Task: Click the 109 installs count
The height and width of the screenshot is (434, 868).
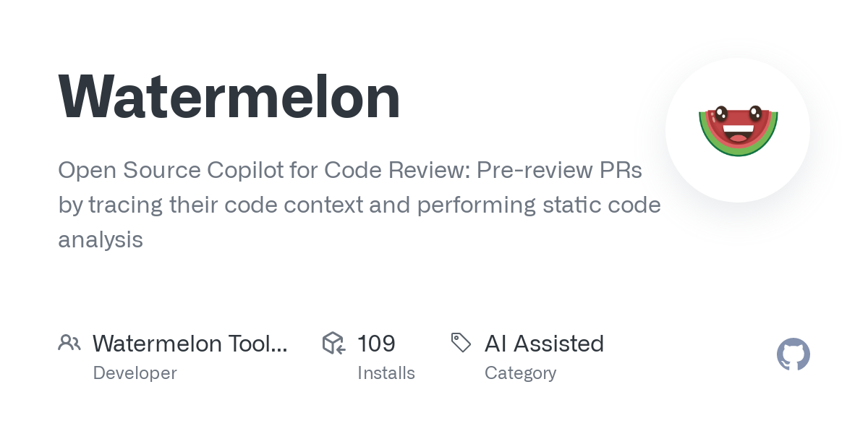Action: pyautogui.click(x=376, y=344)
